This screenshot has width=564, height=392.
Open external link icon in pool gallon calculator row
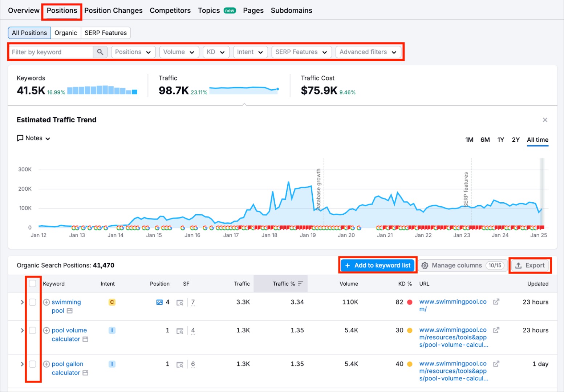pos(496,364)
